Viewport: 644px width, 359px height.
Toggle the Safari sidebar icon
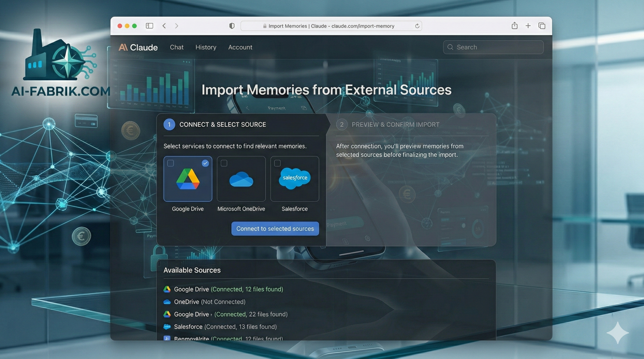(x=149, y=26)
